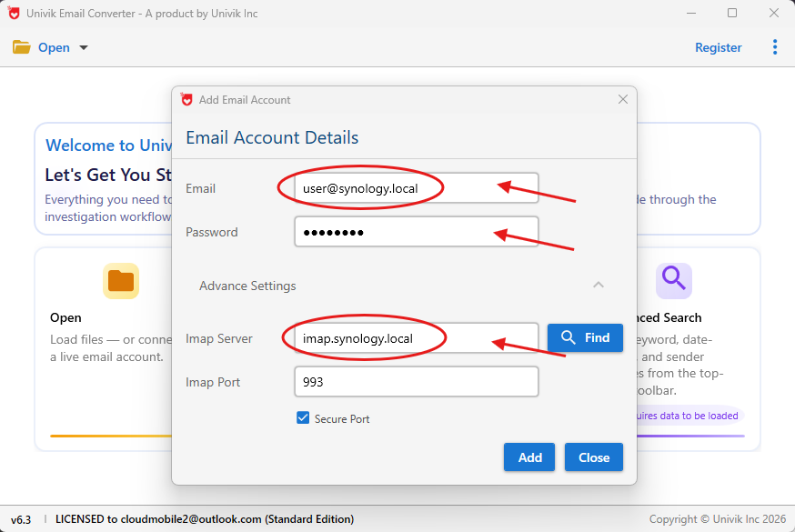This screenshot has height=532, width=795.
Task: Close the Add Email Account dialog with X
Action: [622, 99]
